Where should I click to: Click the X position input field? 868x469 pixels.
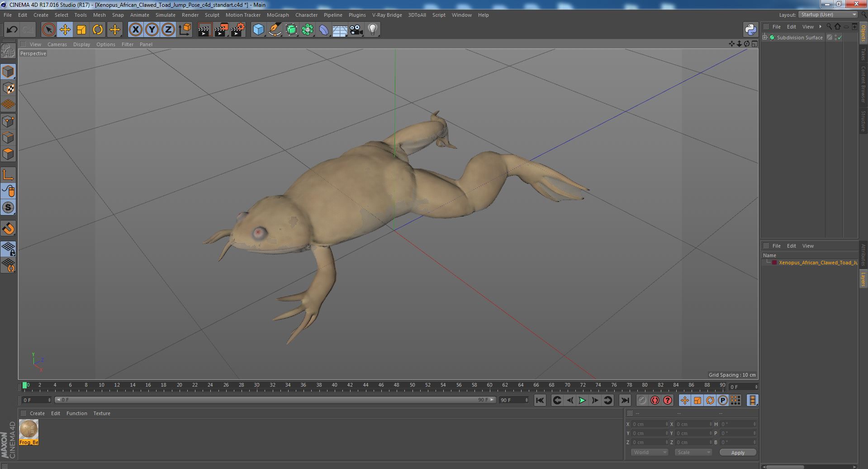coord(650,424)
